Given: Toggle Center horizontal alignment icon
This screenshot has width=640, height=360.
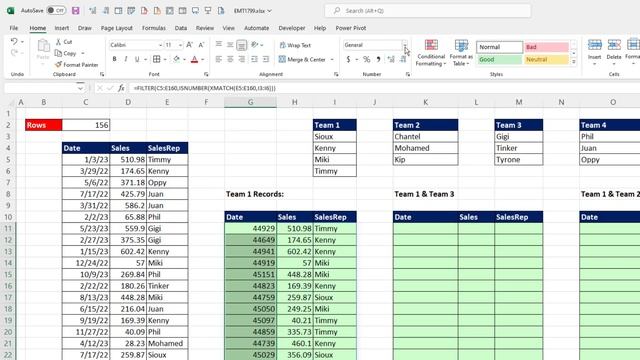Looking at the screenshot, I should [x=230, y=60].
